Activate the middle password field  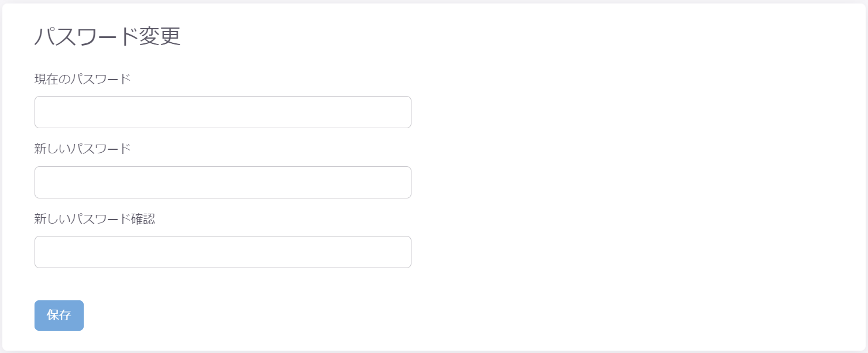222,182
